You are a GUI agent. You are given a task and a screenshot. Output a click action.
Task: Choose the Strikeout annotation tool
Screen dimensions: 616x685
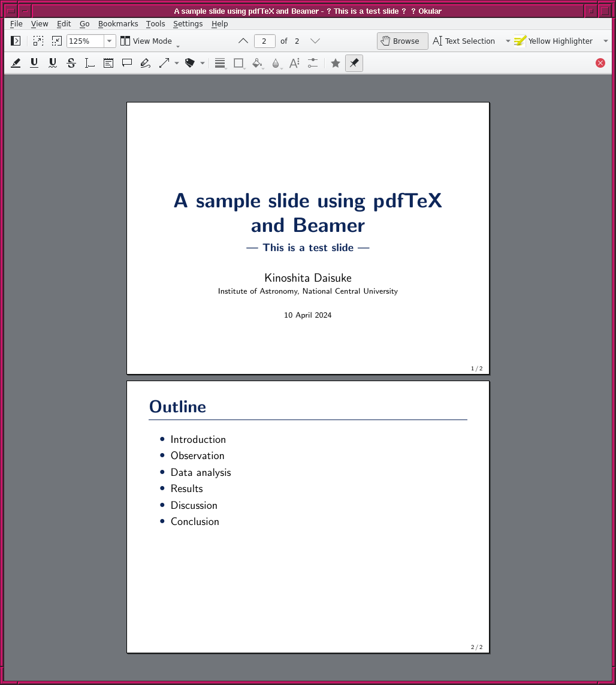71,63
